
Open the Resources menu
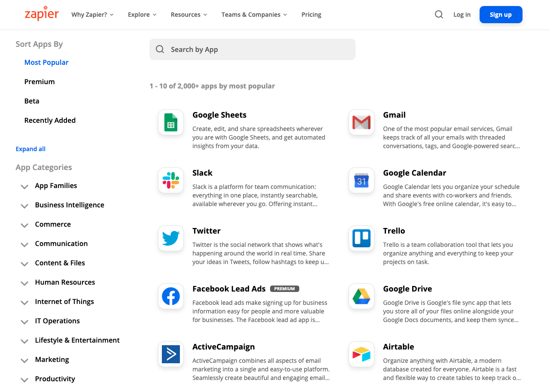(189, 15)
